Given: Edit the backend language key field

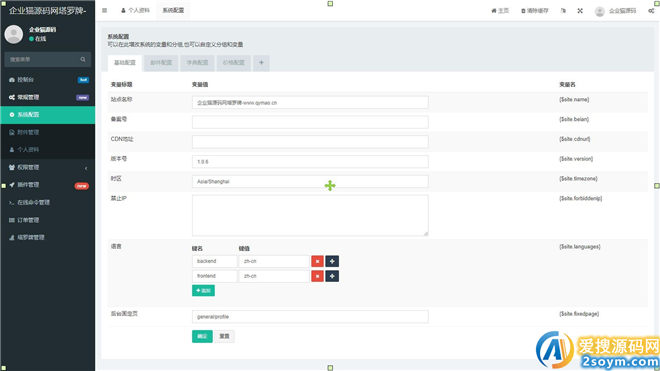Looking at the screenshot, I should coord(214,261).
